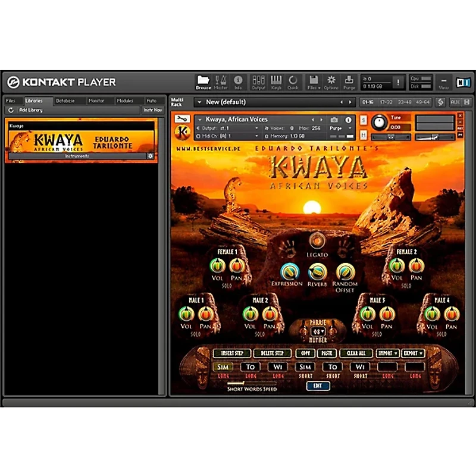The height and width of the screenshot is (476, 476).
Task: Open the View menu
Action: point(443,83)
